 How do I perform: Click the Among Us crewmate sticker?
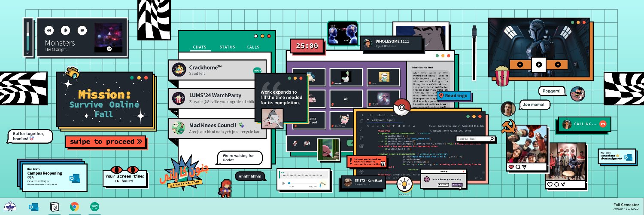(x=73, y=73)
